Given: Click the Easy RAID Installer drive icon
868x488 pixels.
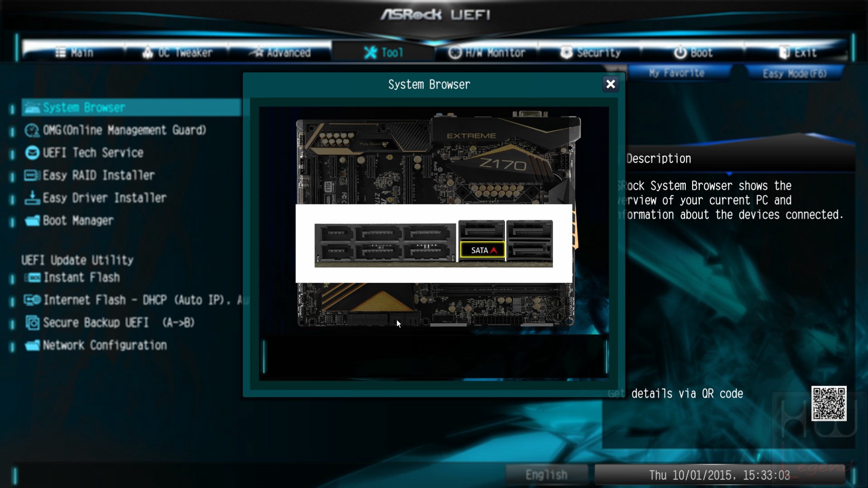Looking at the screenshot, I should click(32, 175).
